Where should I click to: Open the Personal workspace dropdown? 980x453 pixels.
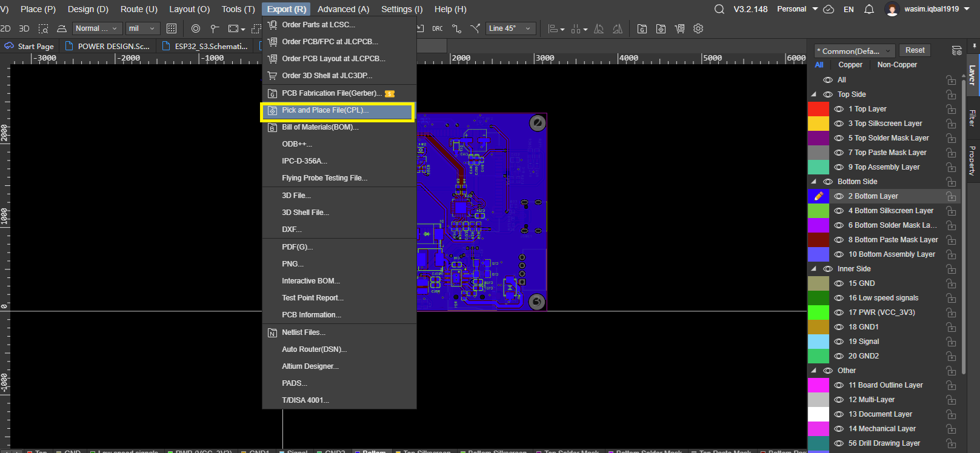[798, 9]
